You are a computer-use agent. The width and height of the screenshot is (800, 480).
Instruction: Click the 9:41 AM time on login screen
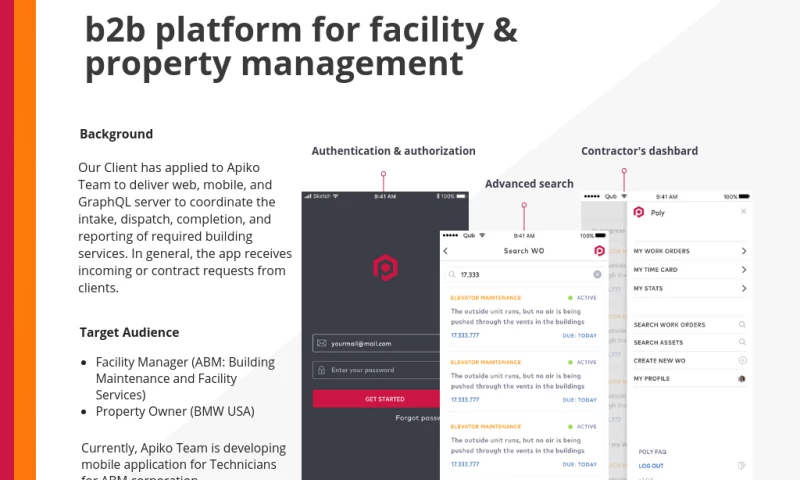[385, 196]
